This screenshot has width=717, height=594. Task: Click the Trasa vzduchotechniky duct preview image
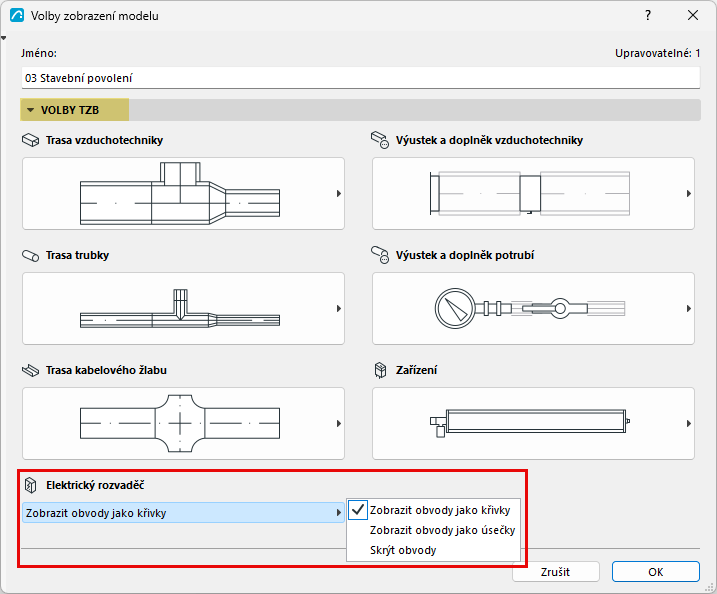[180, 193]
